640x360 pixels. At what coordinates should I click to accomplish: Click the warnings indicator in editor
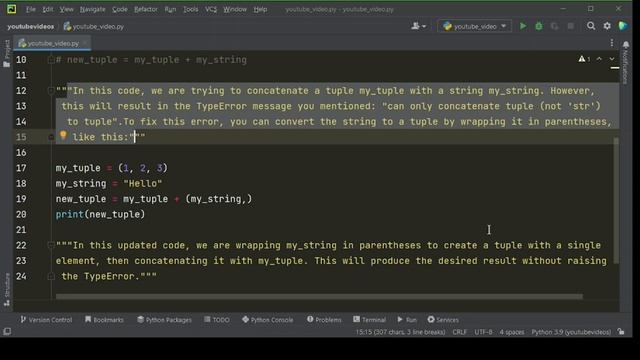coord(584,59)
